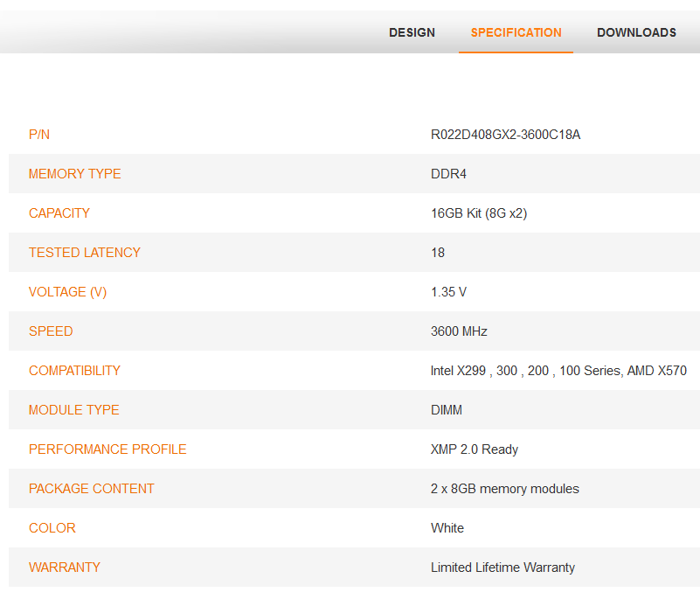Click the White color value
Screen dimensions: 700x599
pyautogui.click(x=447, y=528)
